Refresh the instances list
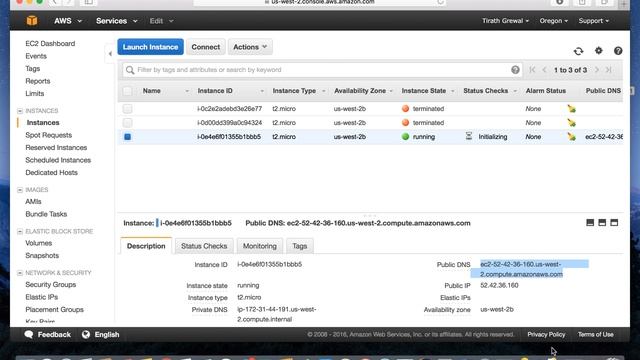This screenshot has height=360, width=640. (x=578, y=51)
